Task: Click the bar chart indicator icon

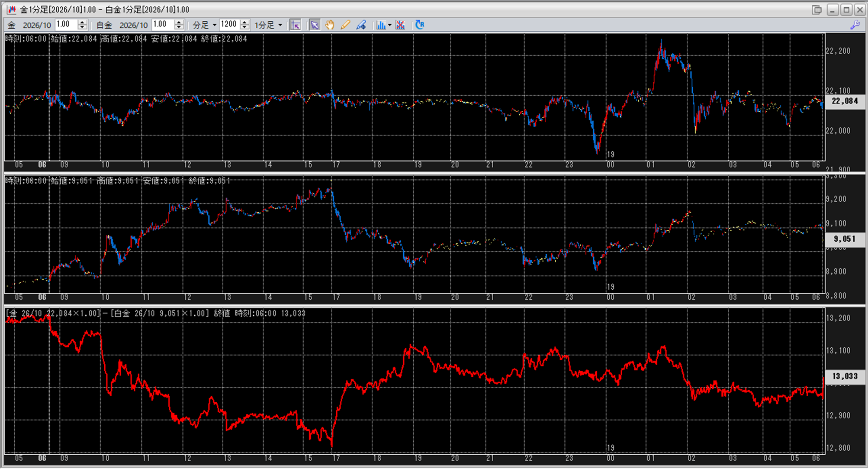Action: pyautogui.click(x=380, y=25)
